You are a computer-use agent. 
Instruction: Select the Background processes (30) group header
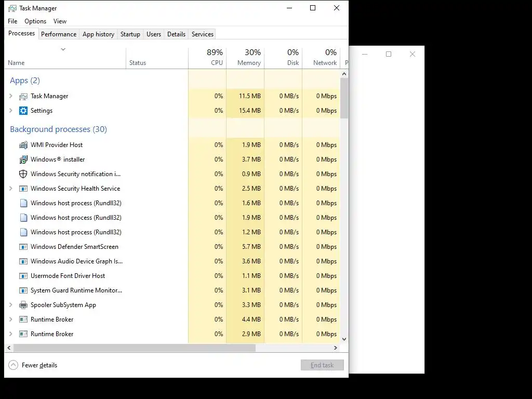click(x=58, y=129)
